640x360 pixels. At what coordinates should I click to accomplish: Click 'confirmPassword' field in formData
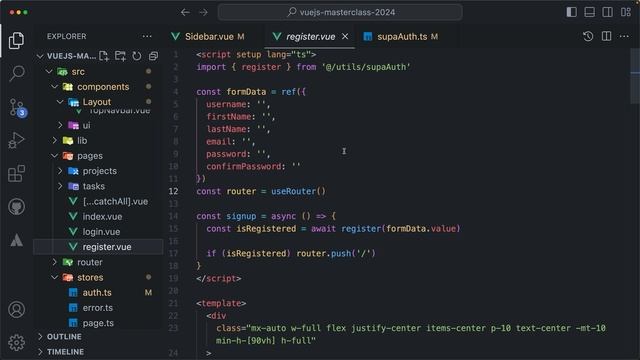pos(244,166)
